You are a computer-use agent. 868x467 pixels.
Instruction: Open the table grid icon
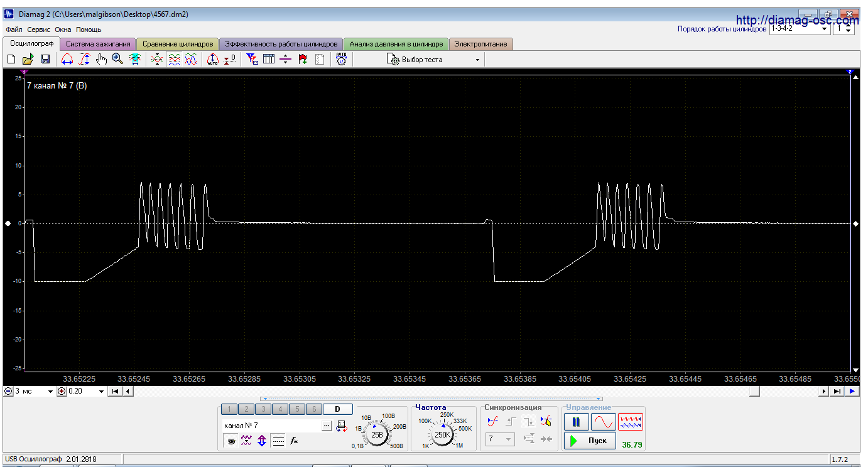coord(269,59)
